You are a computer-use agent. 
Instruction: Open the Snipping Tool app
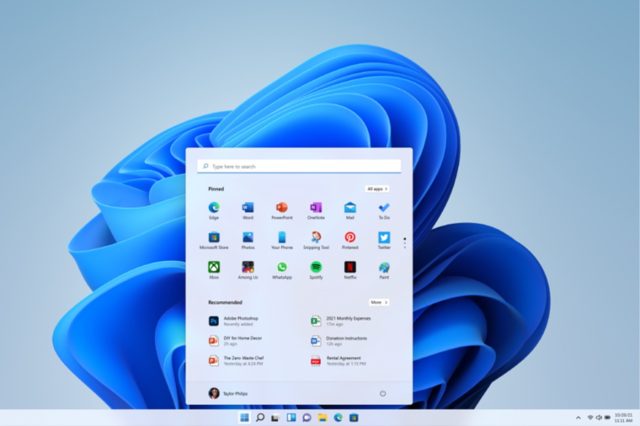[316, 238]
